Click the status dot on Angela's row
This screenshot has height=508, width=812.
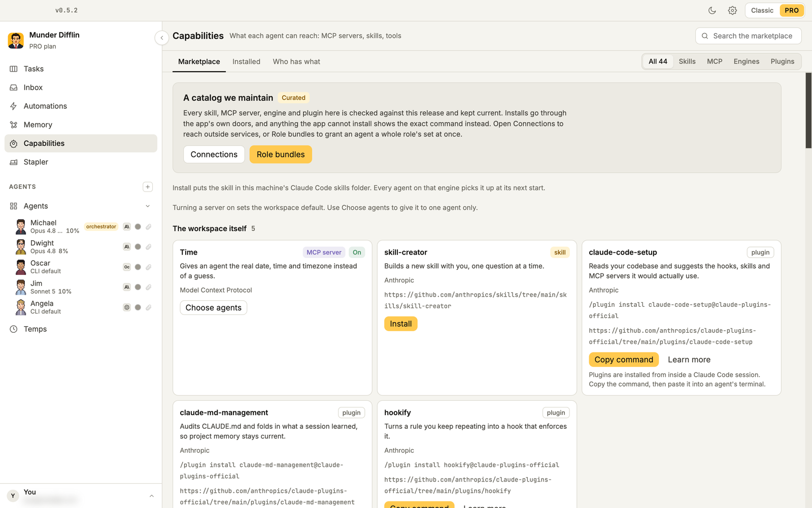[138, 307]
